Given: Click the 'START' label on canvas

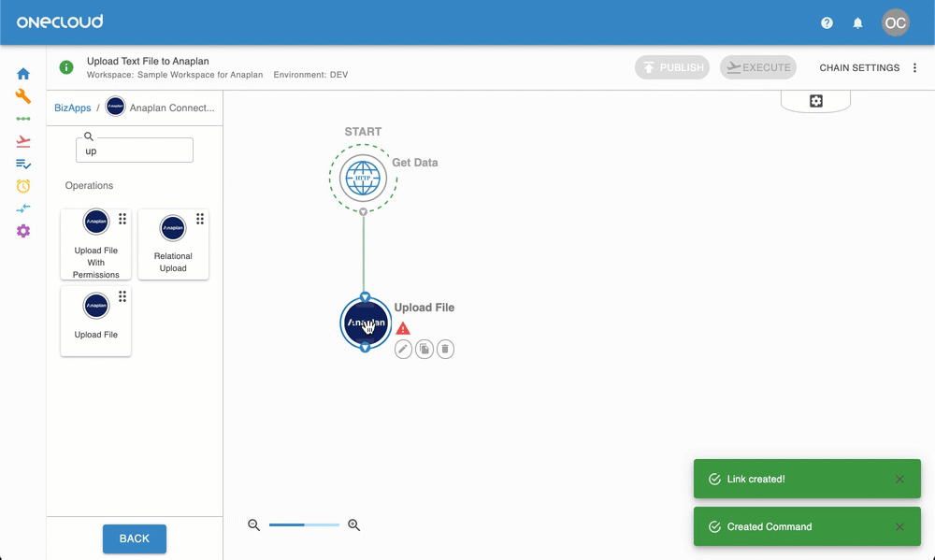Looking at the screenshot, I should pos(363,132).
